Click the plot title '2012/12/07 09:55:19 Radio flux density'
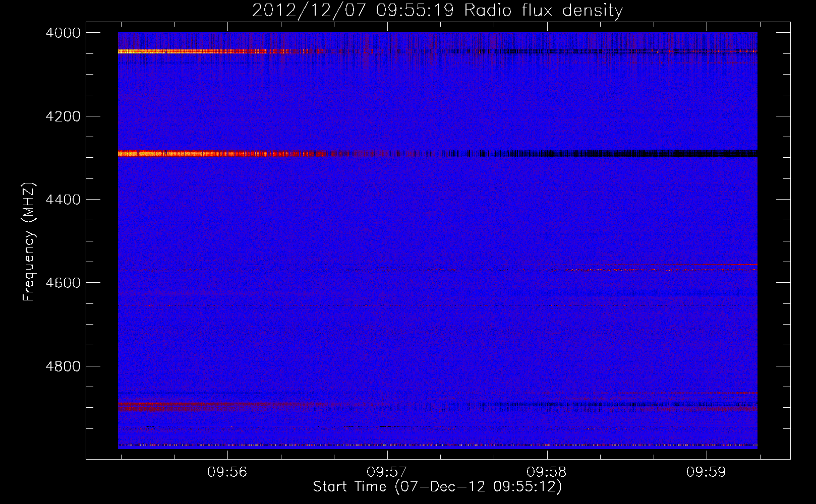 (437, 11)
